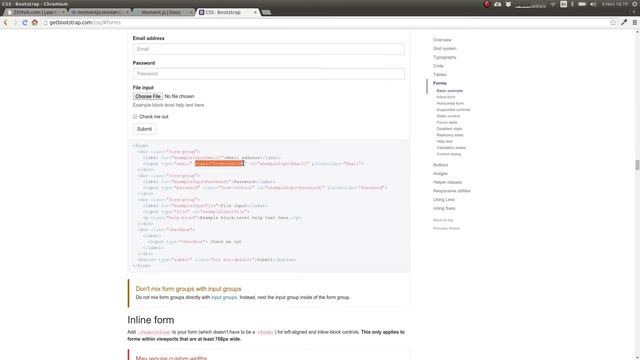Viewport: 640px width, 360px height.
Task: Follow the input groups link
Action: click(224, 298)
